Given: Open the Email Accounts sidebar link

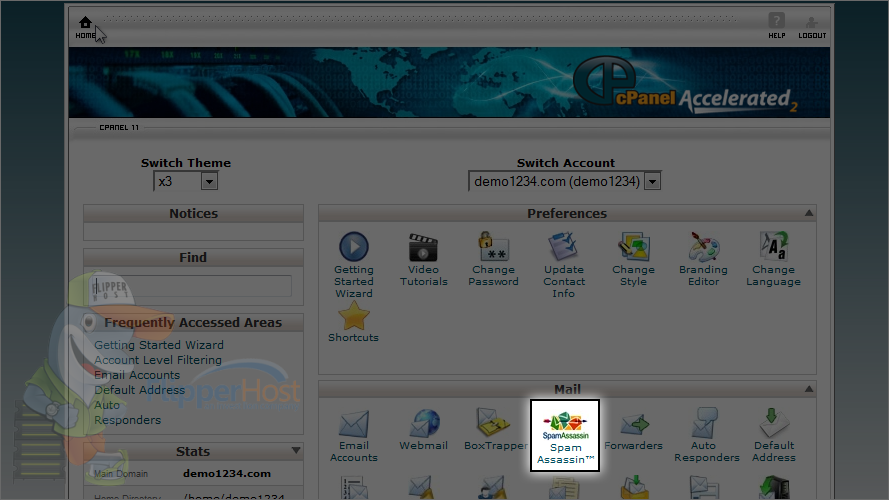Looking at the screenshot, I should click(137, 375).
